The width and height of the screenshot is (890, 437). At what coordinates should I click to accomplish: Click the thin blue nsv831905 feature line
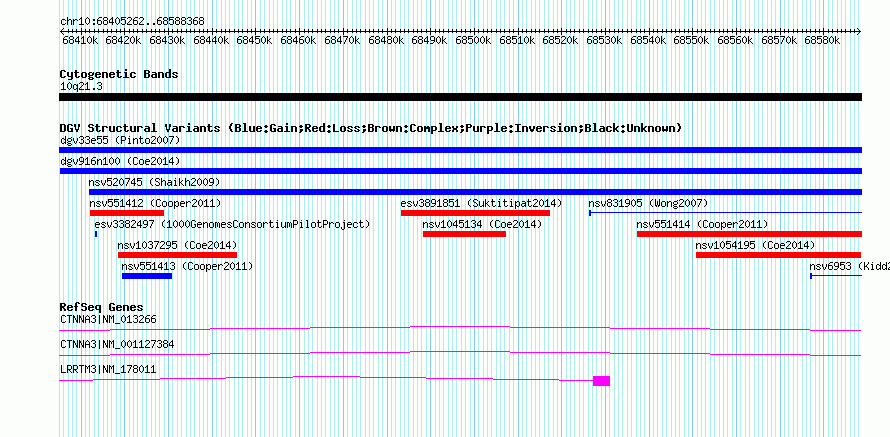pyautogui.click(x=725, y=213)
